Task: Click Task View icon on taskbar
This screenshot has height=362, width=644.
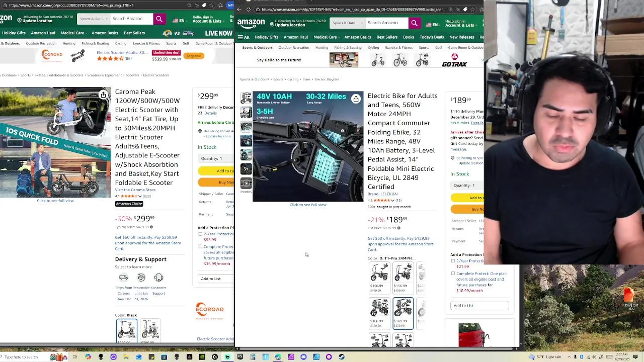Action: [x=75, y=357]
